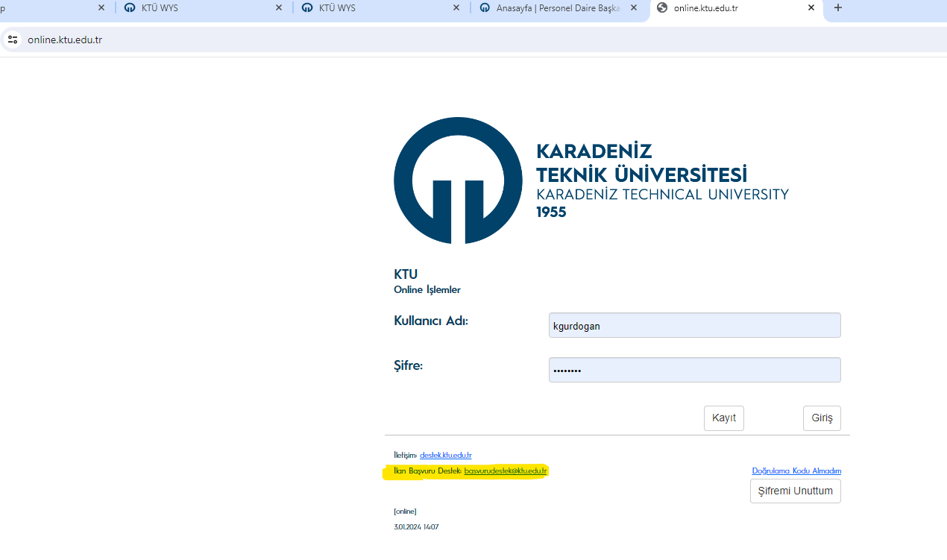947x560 pixels.
Task: Close the Anasayfa Personel Daire tab
Action: click(x=634, y=8)
